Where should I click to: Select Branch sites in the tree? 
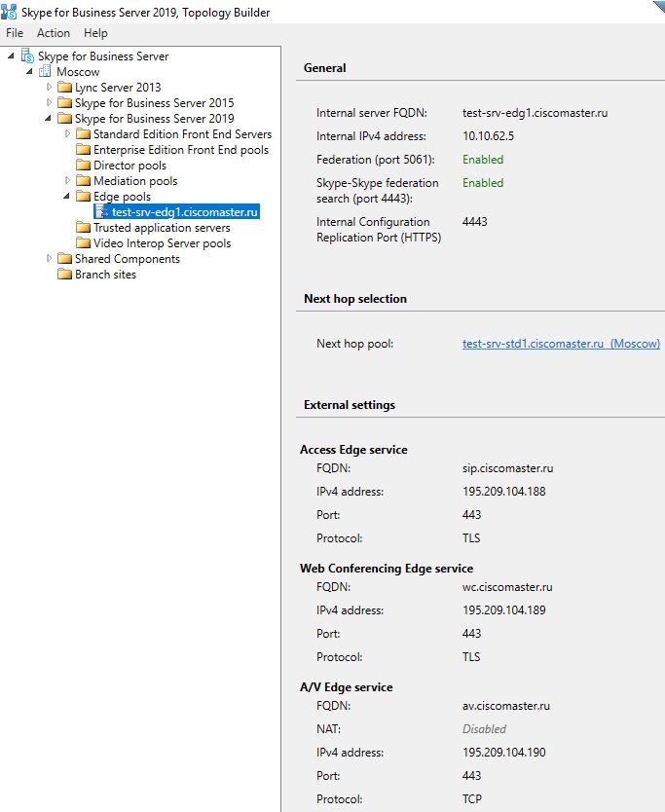105,274
